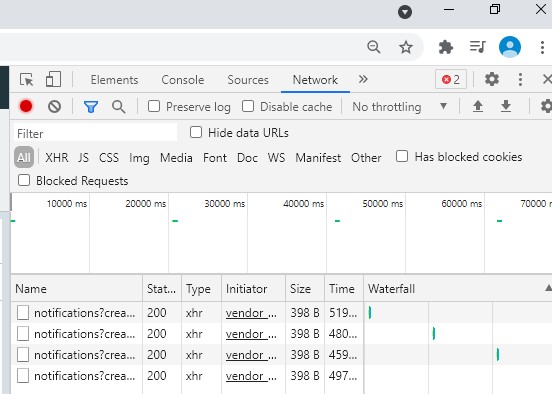This screenshot has height=394, width=552.
Task: Open the DevTools three-dot customize menu
Action: (520, 80)
